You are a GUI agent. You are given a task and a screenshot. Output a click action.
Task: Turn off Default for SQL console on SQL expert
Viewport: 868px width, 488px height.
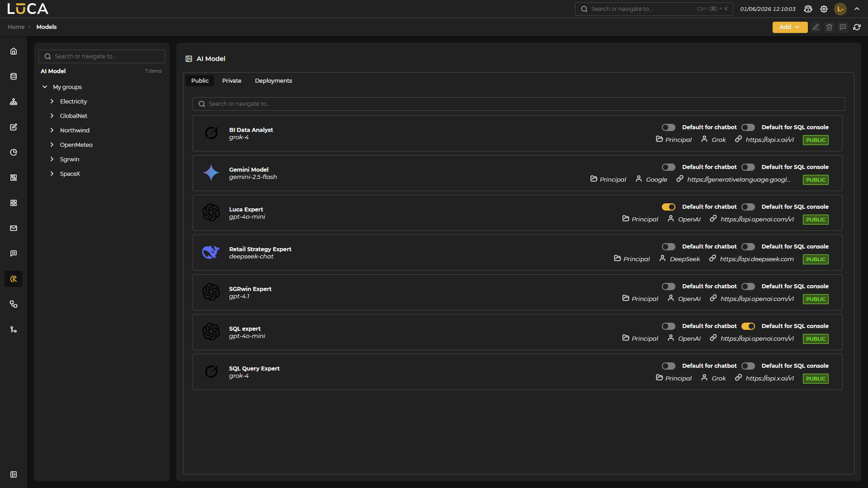(748, 326)
